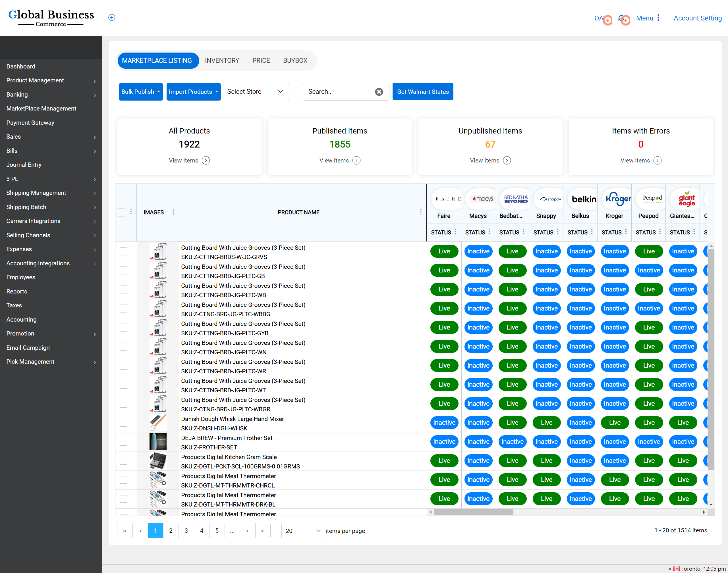The image size is (728, 573).
Task: Toggle the select-all header checkbox
Action: coord(121,212)
